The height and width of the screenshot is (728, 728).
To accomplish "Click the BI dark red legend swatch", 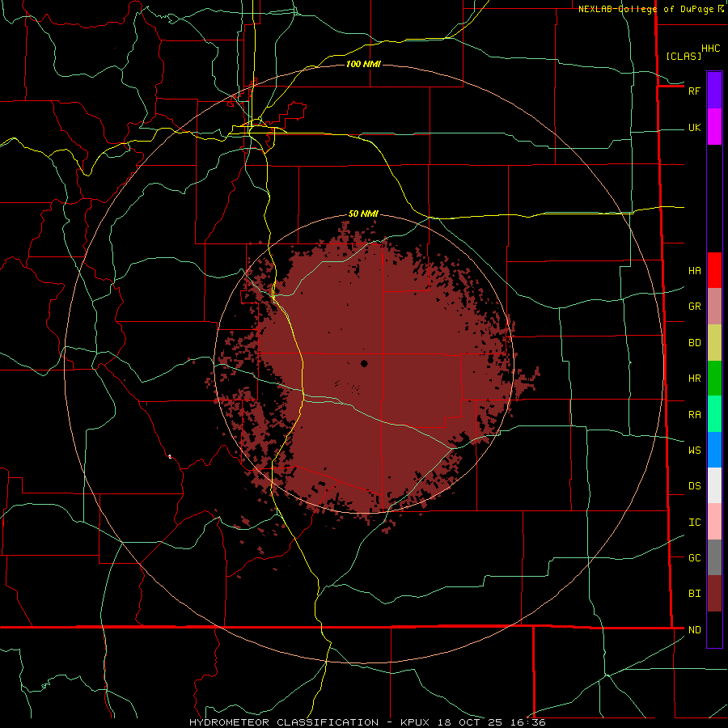I will coord(714,594).
